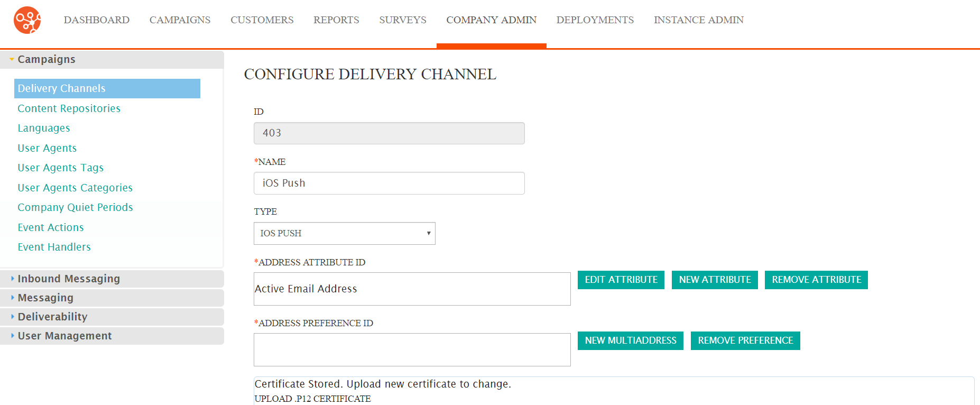Open Content Repositories link
This screenshot has height=405, width=980.
point(69,108)
